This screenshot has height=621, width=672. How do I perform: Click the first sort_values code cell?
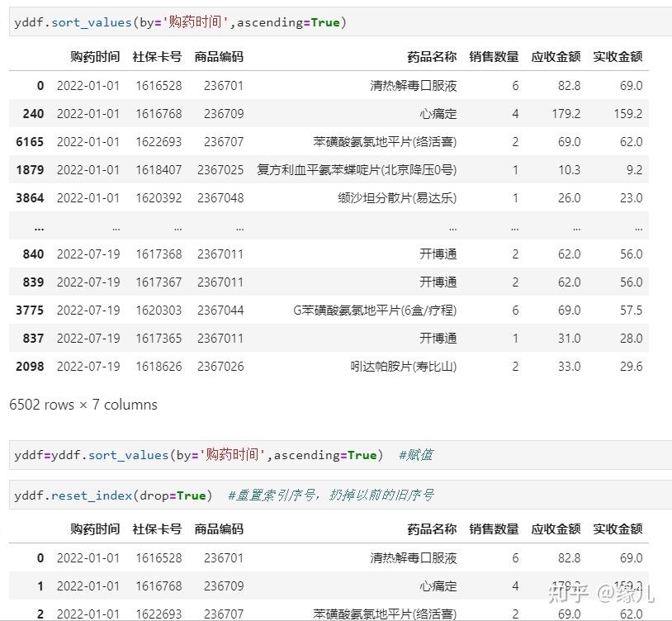pos(340,22)
